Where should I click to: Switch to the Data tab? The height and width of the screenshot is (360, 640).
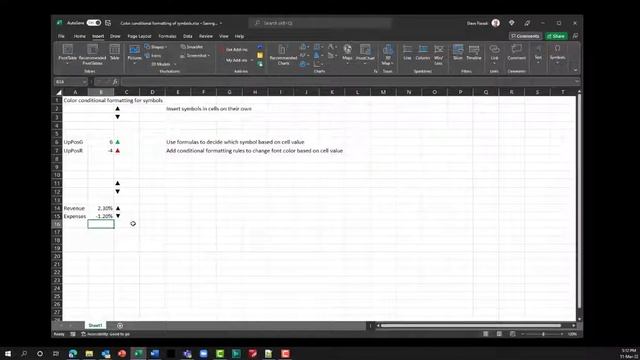(188, 36)
